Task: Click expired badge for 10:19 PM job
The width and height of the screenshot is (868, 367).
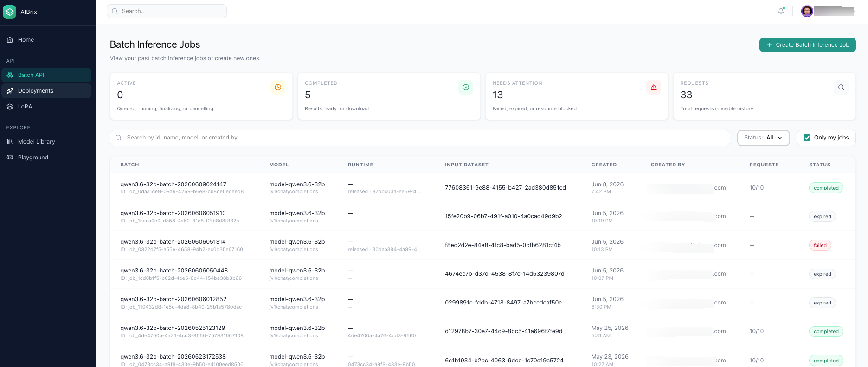Action: coord(823,217)
